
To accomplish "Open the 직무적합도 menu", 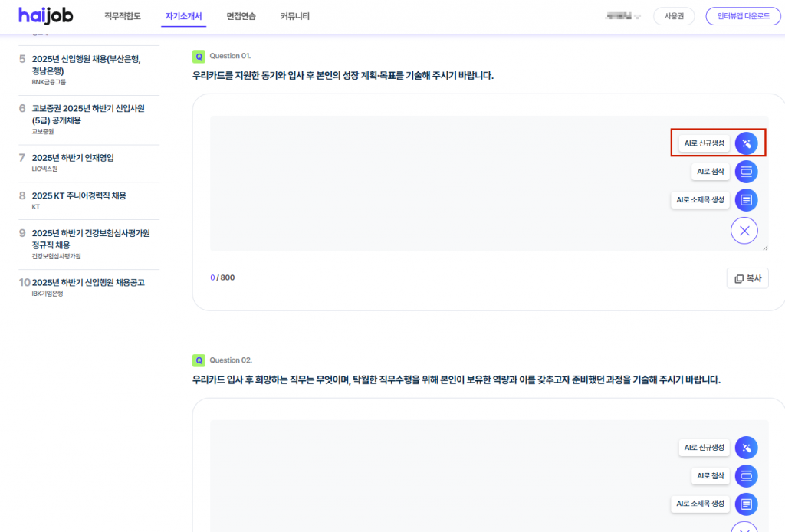I will [x=122, y=16].
